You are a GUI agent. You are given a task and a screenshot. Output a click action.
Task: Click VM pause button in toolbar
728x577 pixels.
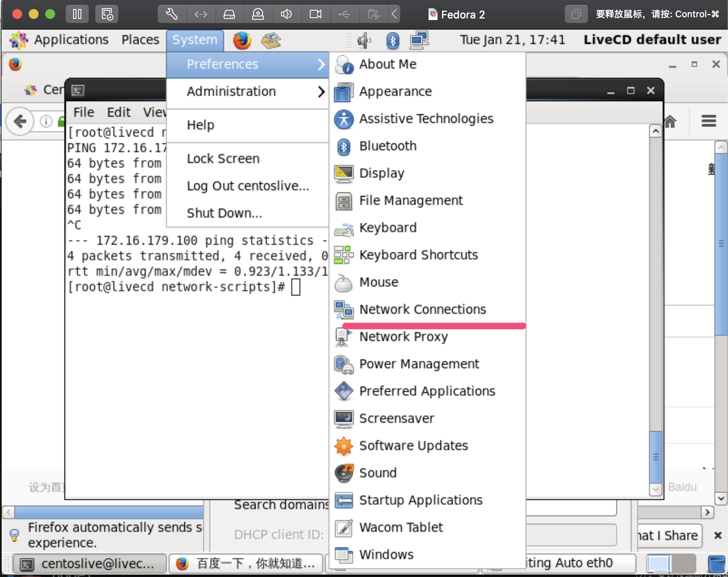[77, 14]
